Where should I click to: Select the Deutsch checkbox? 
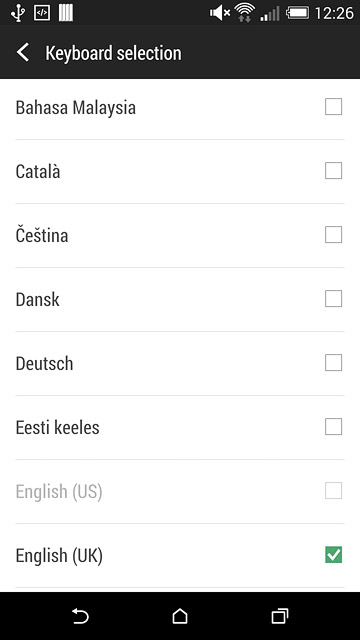pyautogui.click(x=333, y=362)
